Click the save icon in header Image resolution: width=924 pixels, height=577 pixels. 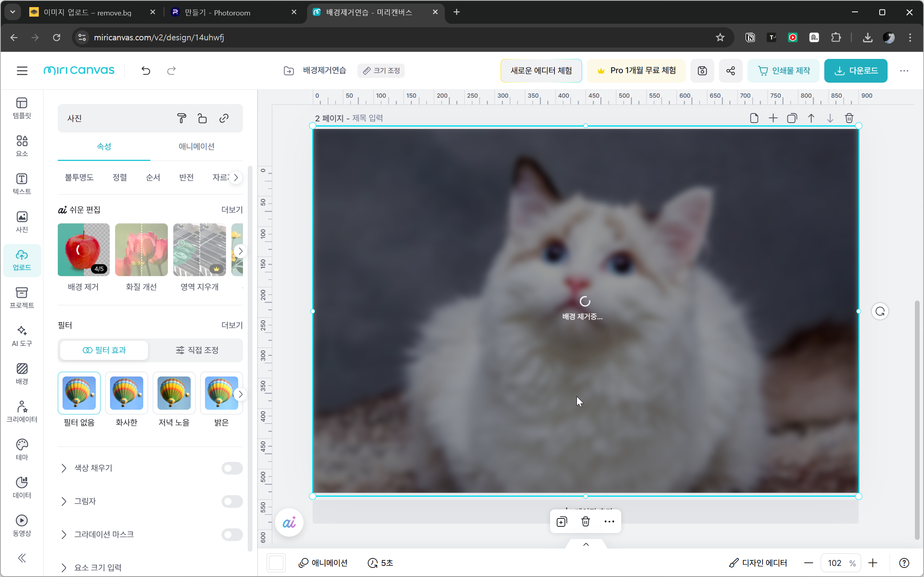(702, 71)
